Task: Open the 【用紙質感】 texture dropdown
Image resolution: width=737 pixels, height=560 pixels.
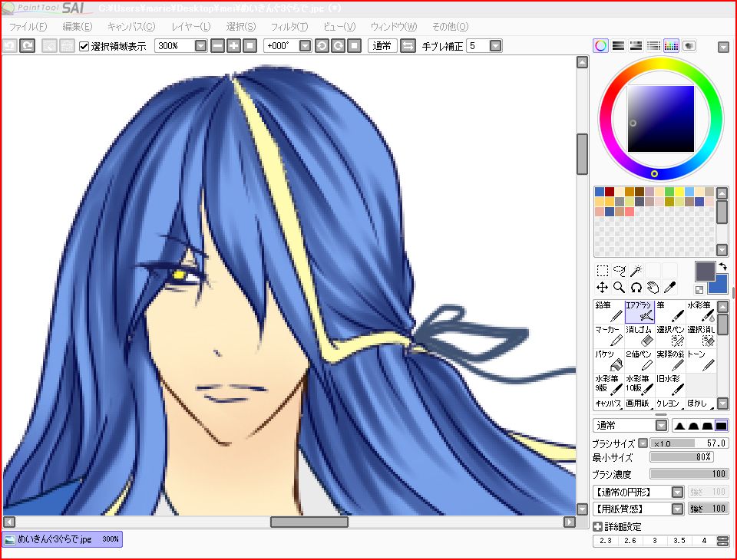Action: [x=677, y=509]
